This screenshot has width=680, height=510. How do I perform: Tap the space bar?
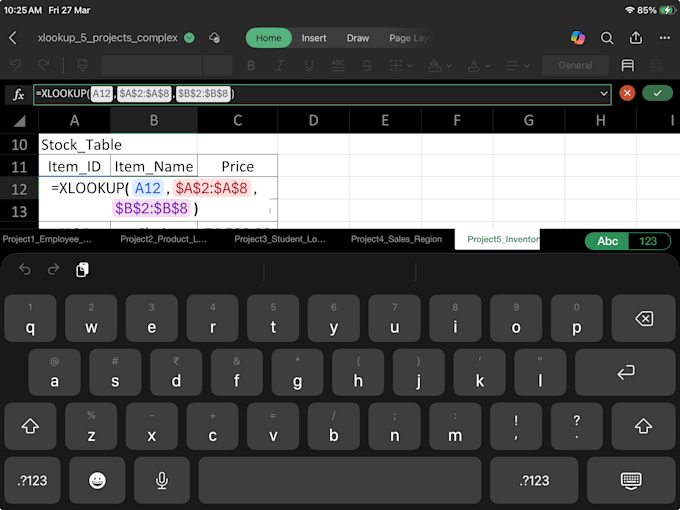(x=340, y=481)
